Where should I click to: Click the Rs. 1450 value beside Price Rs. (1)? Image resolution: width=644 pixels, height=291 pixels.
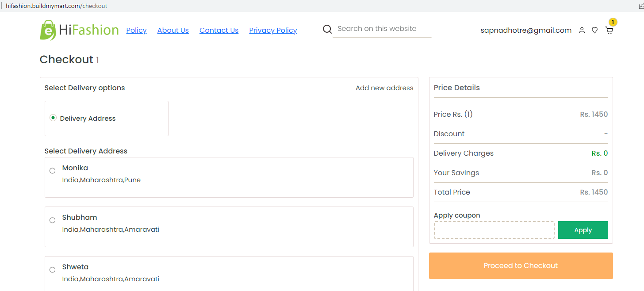pos(594,114)
